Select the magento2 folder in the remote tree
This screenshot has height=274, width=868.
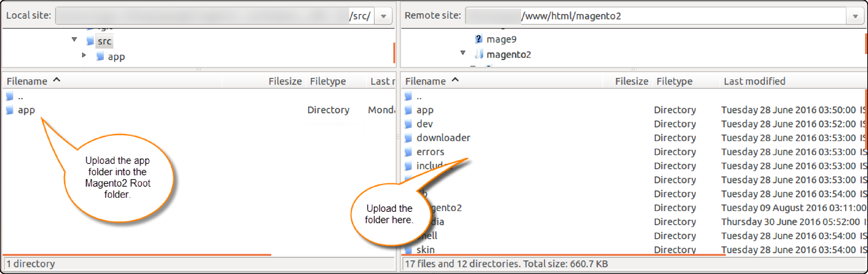[509, 54]
